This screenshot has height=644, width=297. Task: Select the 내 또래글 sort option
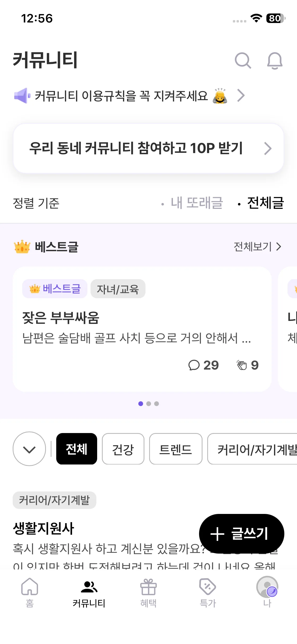pos(197,203)
